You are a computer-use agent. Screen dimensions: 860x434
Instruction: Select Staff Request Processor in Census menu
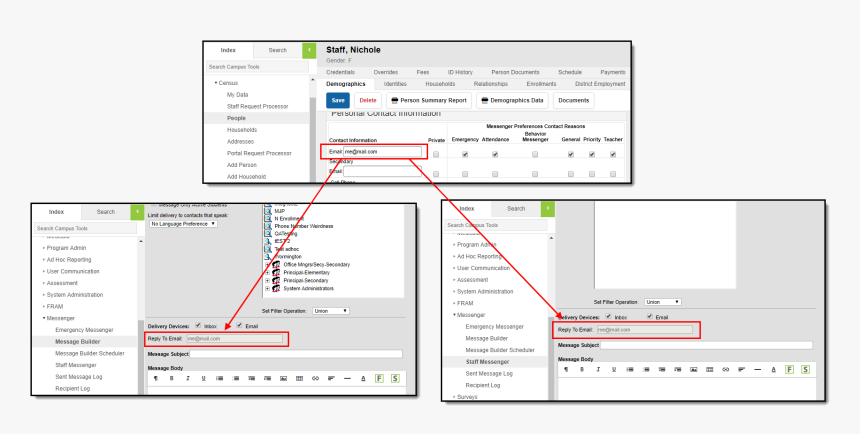coord(257,105)
